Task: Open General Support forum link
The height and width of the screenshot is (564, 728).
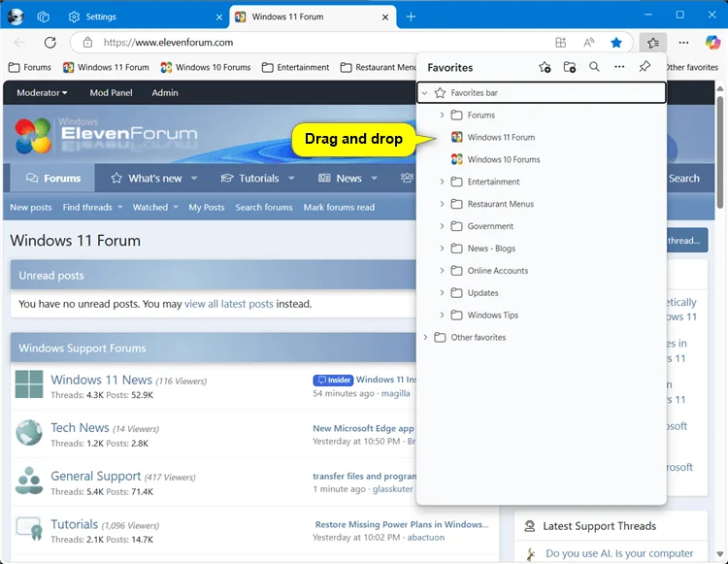Action: click(96, 476)
